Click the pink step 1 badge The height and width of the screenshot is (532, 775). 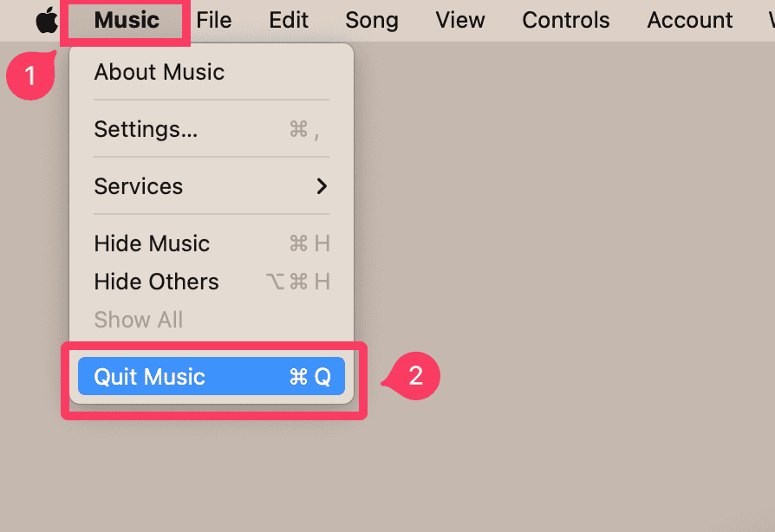[x=30, y=76]
